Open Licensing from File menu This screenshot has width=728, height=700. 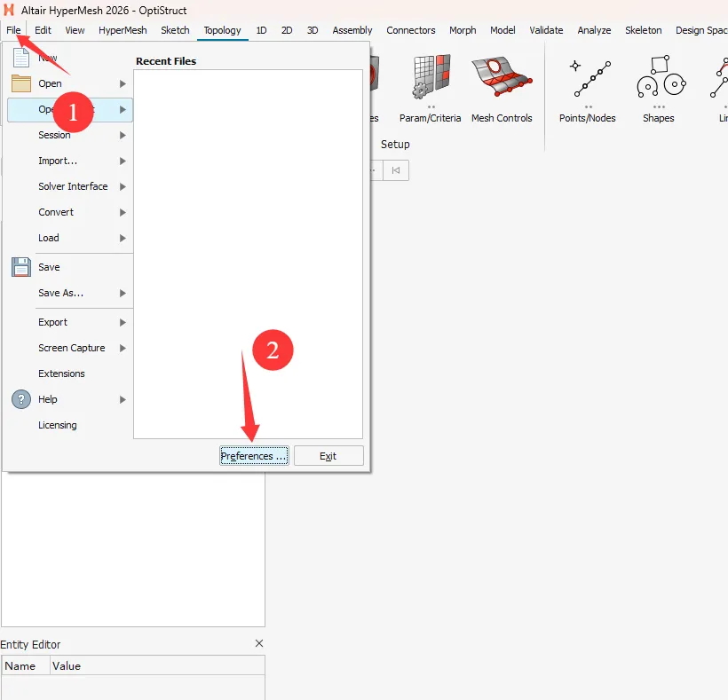coord(58,425)
